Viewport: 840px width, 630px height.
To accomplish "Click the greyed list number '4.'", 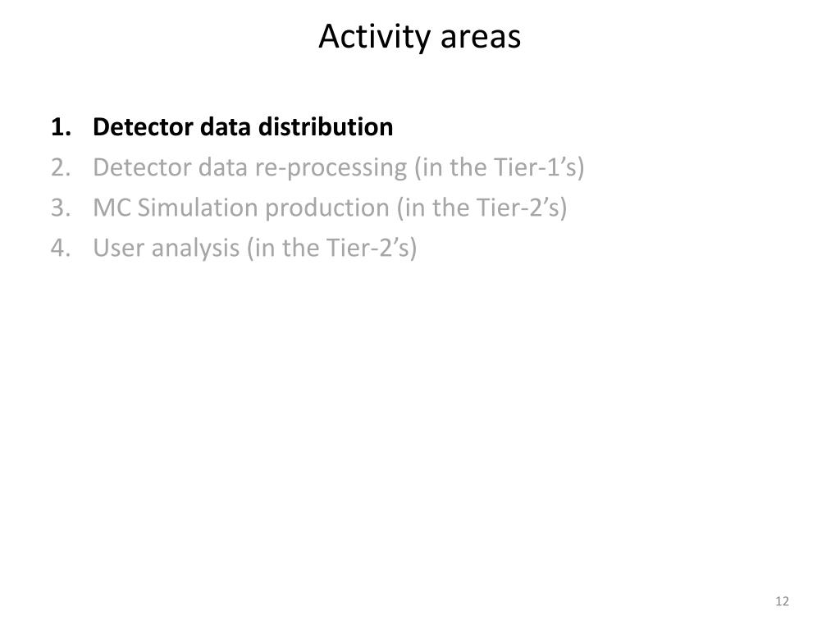I will (x=61, y=248).
